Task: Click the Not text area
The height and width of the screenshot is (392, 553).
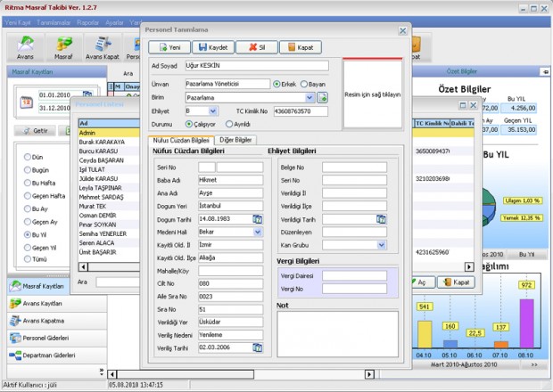Action: coord(337,334)
